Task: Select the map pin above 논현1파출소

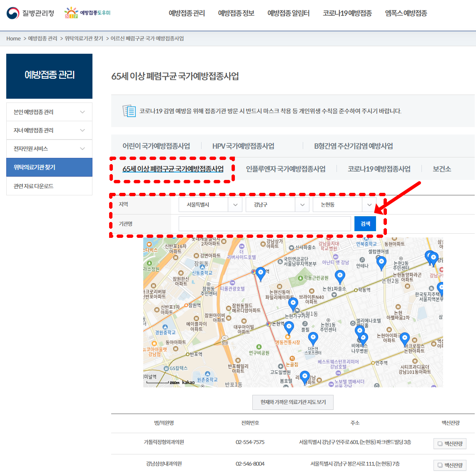Action: 340,277
